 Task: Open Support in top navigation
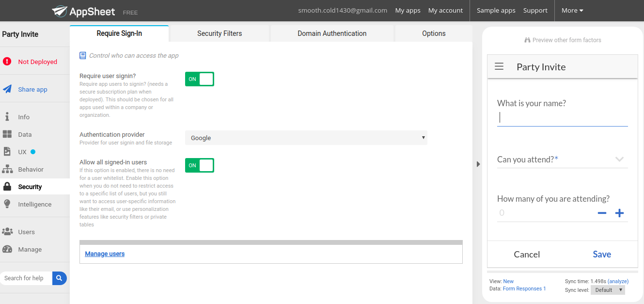pyautogui.click(x=535, y=10)
